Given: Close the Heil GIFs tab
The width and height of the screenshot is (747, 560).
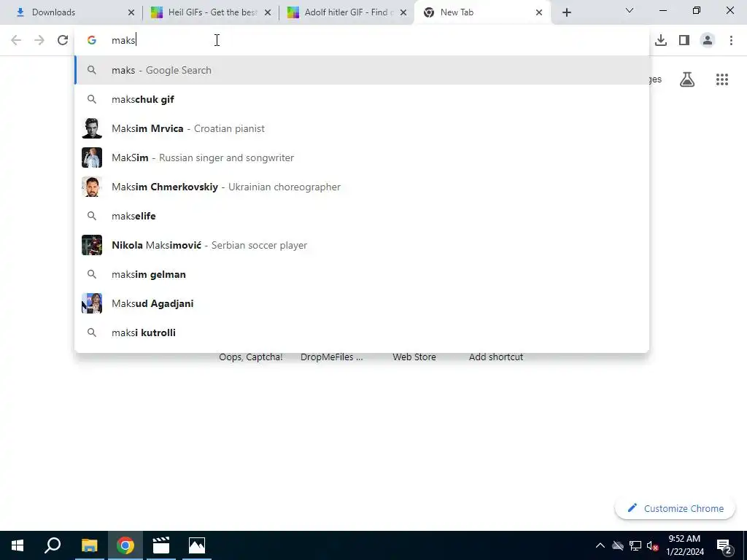Looking at the screenshot, I should tap(268, 12).
